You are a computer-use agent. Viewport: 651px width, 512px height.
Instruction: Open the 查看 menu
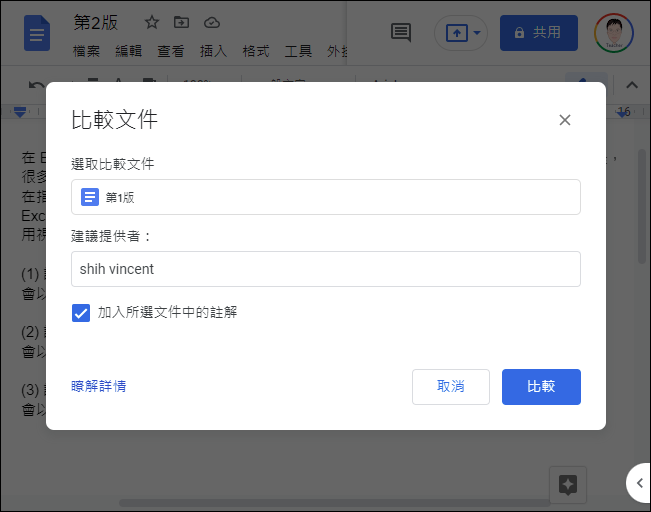[171, 51]
